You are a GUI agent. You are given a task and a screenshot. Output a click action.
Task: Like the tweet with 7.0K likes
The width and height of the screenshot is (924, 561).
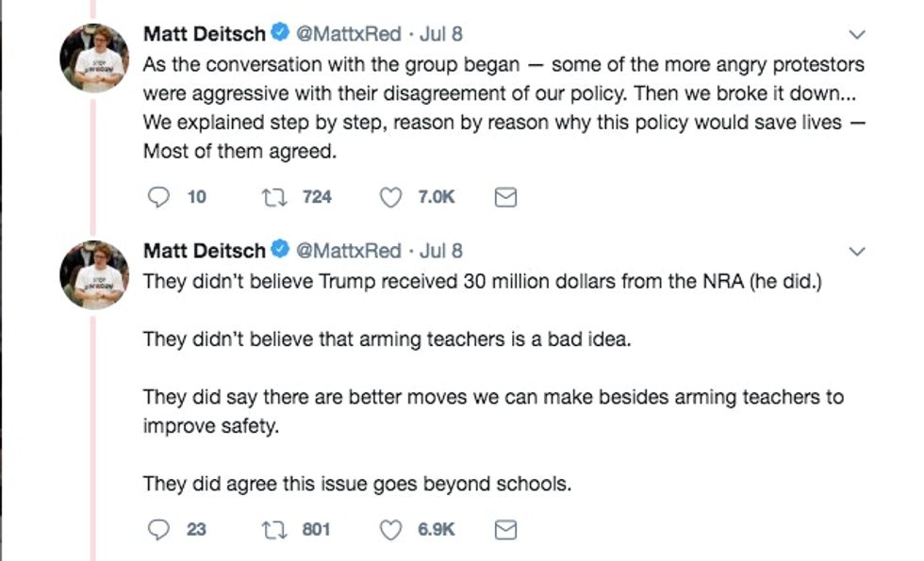389,197
